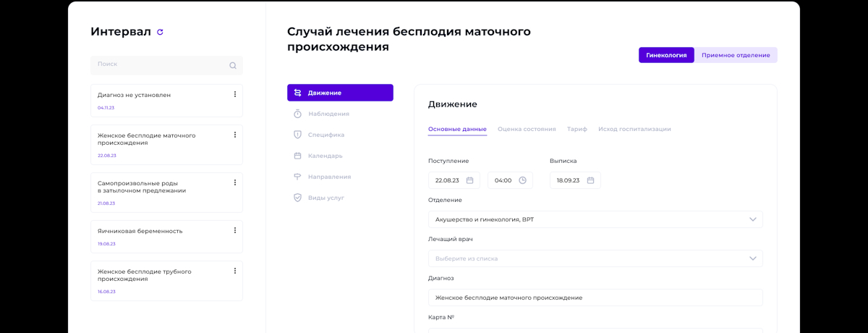Switch to the Приемное отделение toggle

[x=736, y=55]
